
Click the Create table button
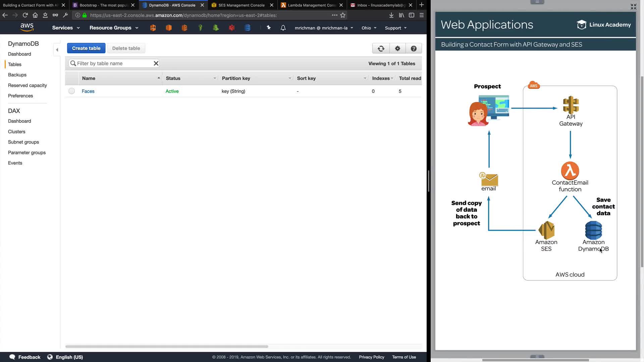point(86,48)
